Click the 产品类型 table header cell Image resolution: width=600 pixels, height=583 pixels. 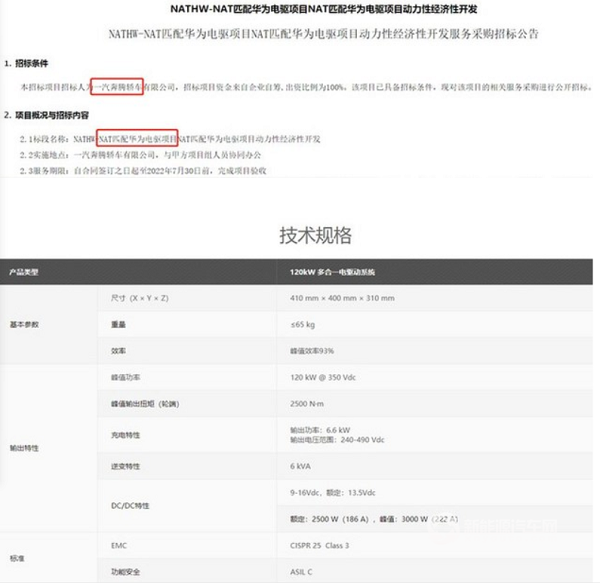(24, 273)
